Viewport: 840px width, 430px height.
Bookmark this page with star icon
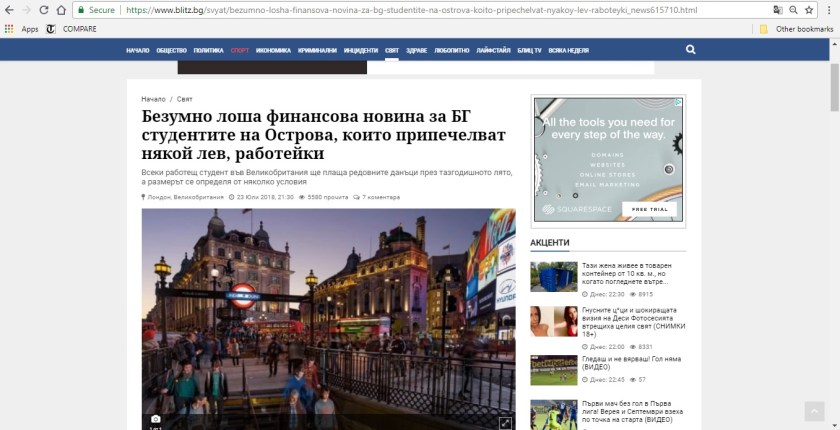click(809, 10)
